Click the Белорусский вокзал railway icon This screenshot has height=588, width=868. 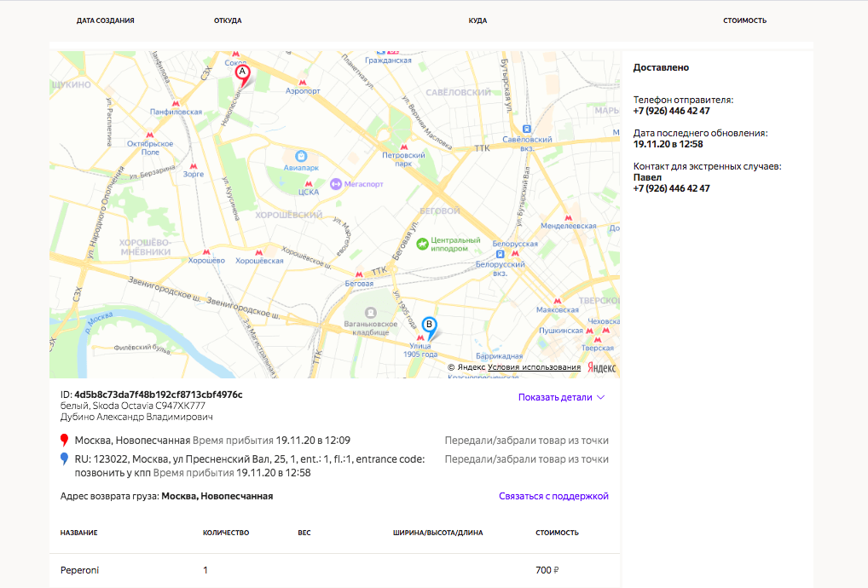tap(500, 255)
